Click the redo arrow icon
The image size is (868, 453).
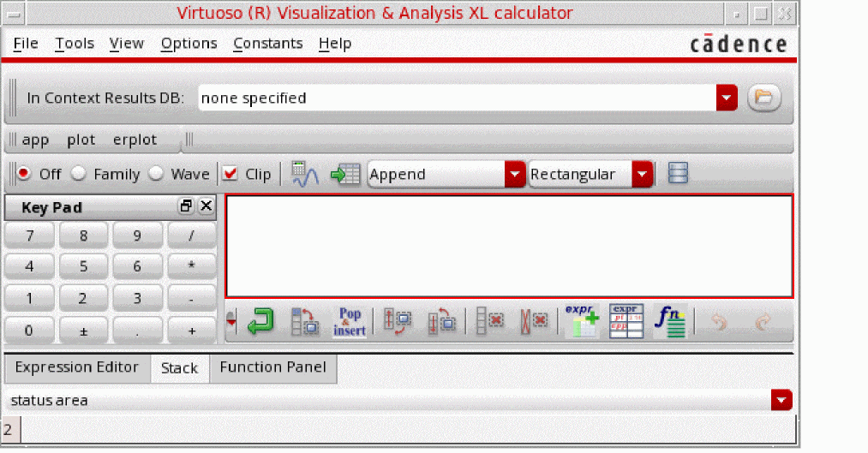763,322
